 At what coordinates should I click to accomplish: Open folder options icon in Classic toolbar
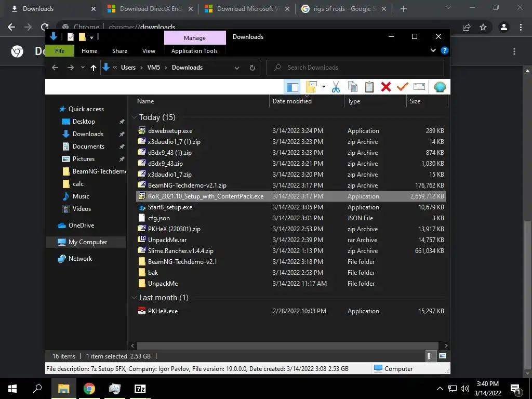(311, 87)
